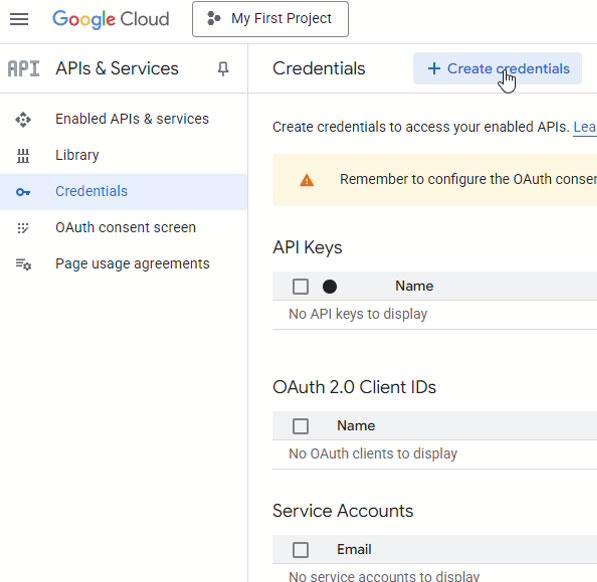This screenshot has height=582, width=597.
Task: Click the plus icon on Create credentials
Action: pyautogui.click(x=434, y=69)
